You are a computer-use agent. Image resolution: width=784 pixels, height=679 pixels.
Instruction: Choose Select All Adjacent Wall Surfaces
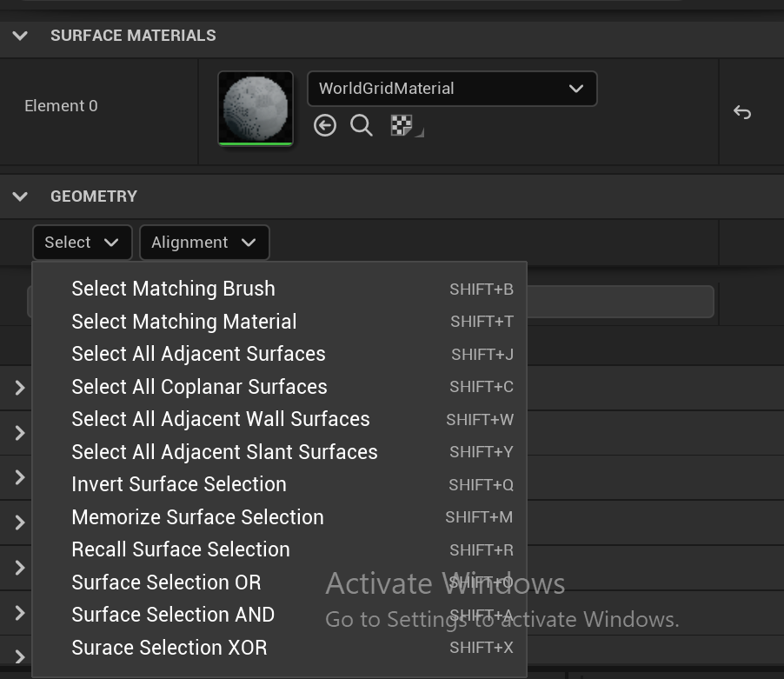click(x=221, y=419)
